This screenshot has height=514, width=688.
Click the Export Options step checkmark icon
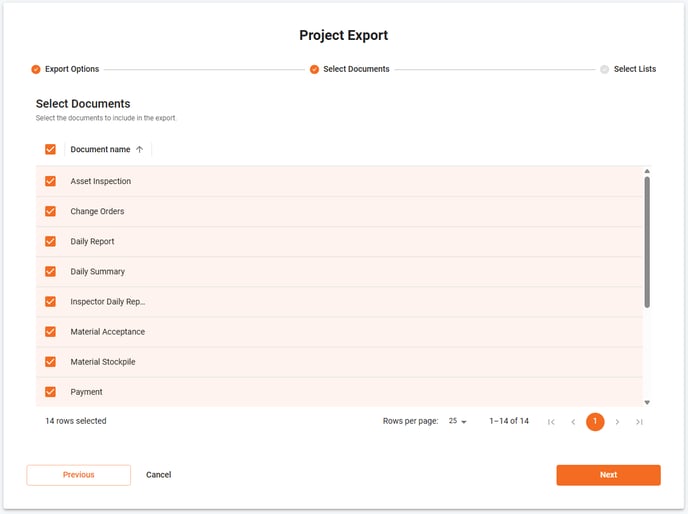[x=36, y=69]
